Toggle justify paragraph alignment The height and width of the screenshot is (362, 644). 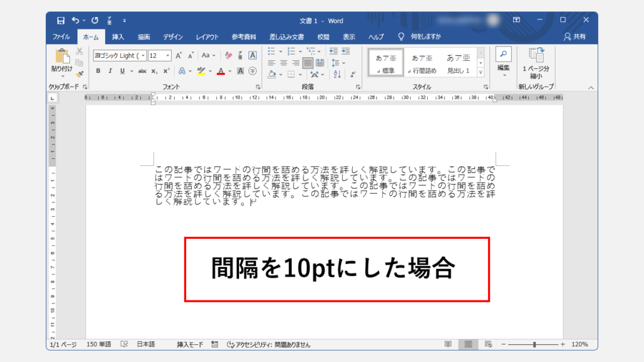tap(308, 63)
